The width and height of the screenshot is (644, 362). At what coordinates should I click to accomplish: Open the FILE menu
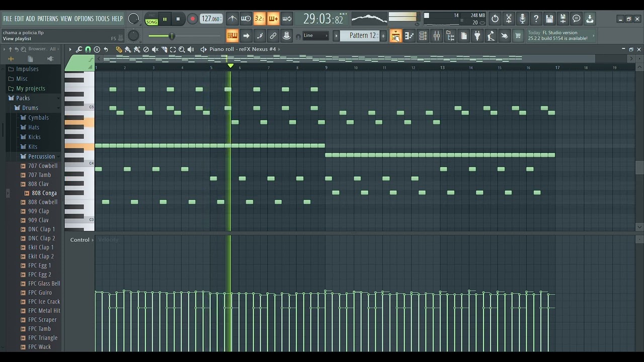pyautogui.click(x=8, y=19)
